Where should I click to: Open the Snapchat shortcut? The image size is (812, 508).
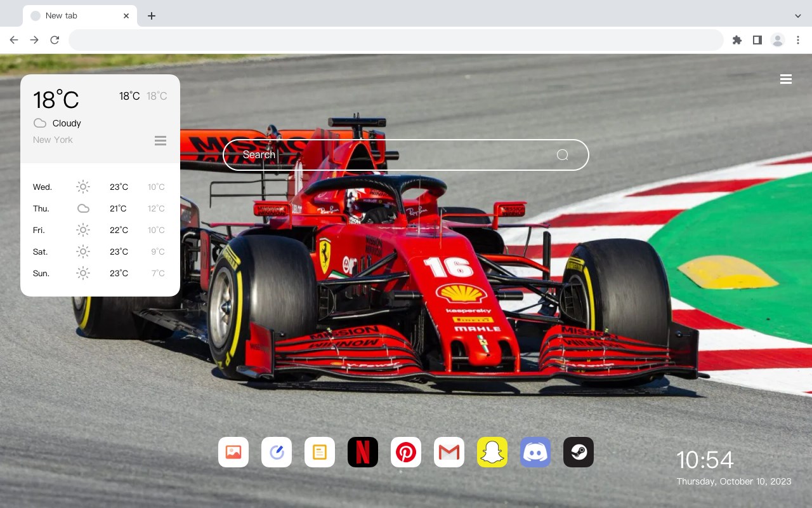[x=492, y=452]
